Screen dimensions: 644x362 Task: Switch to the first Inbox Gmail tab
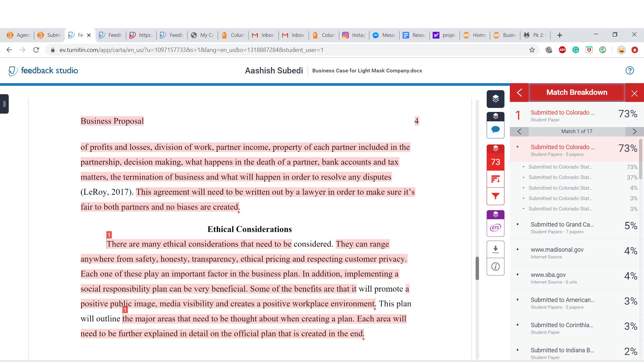tap(264, 35)
